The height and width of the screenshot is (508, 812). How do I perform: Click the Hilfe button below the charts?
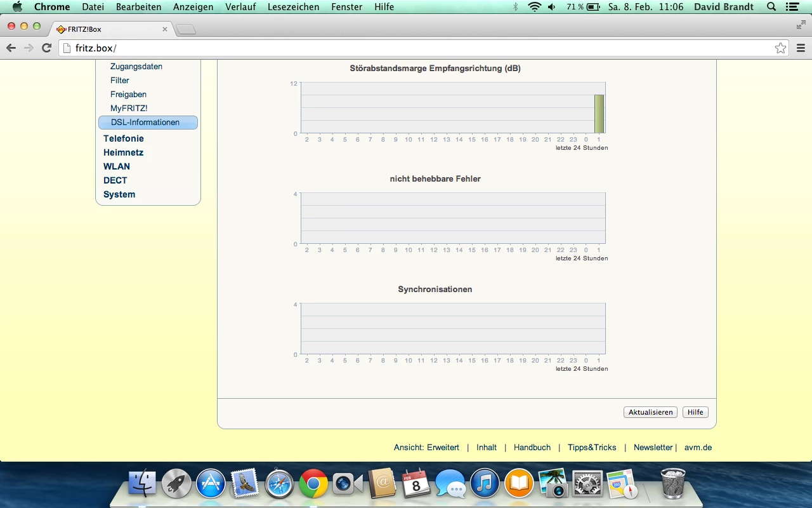(695, 412)
